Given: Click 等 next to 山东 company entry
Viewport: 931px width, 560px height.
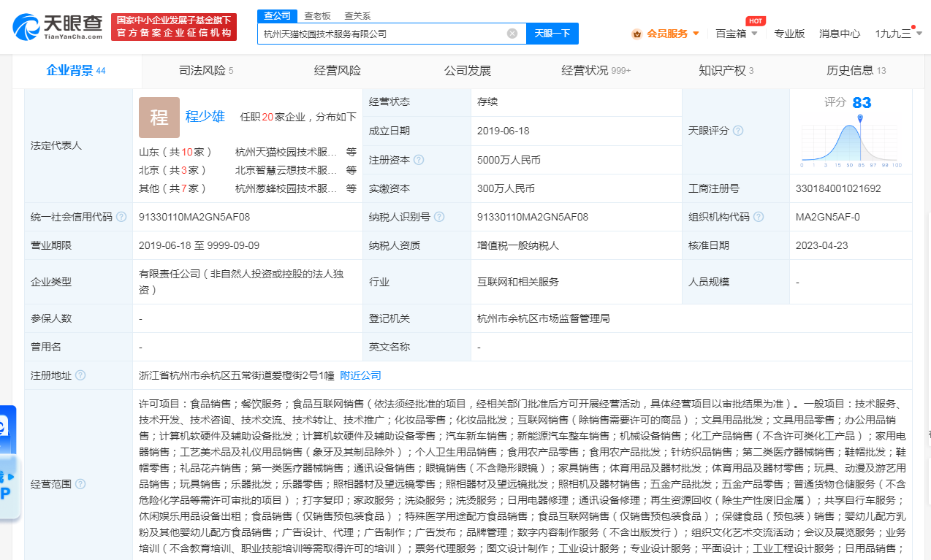Looking at the screenshot, I should [x=351, y=153].
